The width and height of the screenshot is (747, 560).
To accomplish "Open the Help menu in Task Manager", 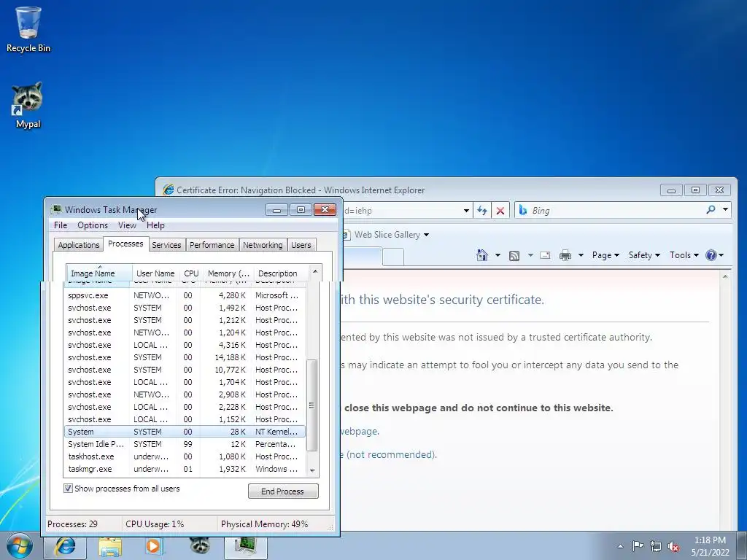I will (155, 225).
